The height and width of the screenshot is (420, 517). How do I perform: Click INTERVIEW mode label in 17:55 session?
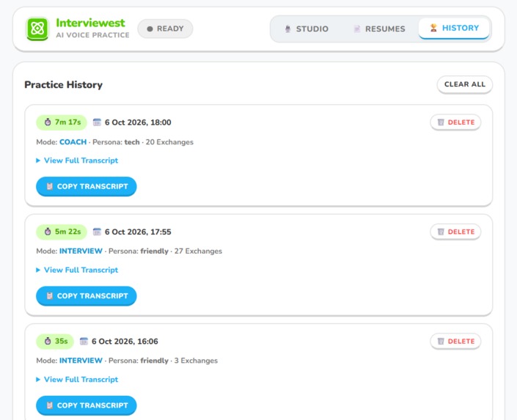(x=81, y=251)
